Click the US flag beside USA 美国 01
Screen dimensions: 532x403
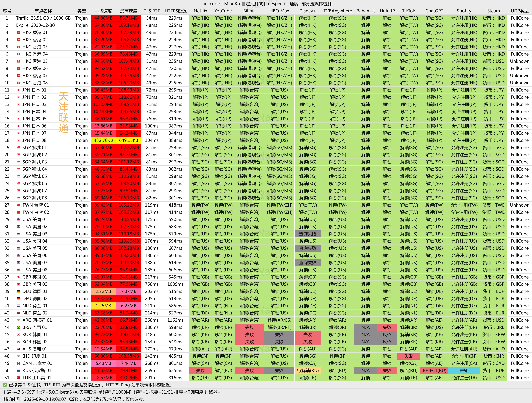pyautogui.click(x=18, y=220)
